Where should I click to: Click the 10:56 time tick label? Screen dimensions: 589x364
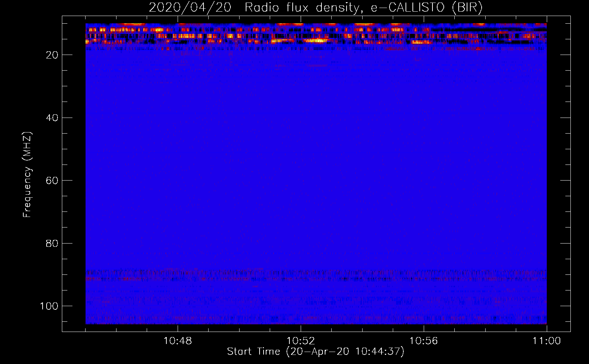(x=424, y=341)
